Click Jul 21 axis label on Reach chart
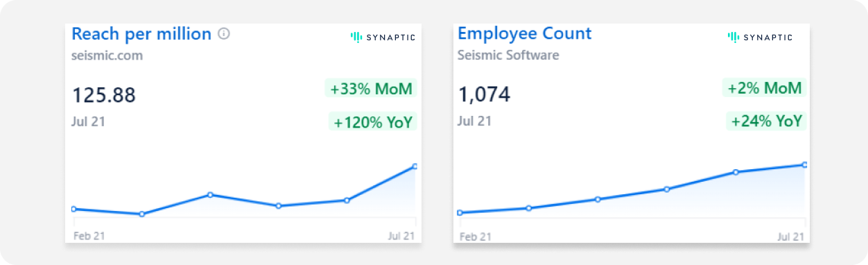 coord(401,237)
